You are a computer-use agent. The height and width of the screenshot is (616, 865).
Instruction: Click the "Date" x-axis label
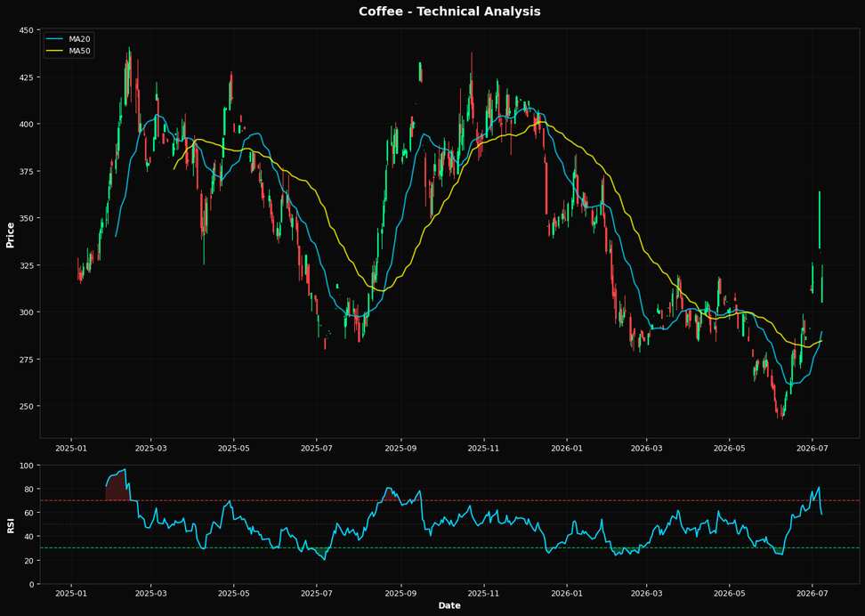tap(449, 605)
